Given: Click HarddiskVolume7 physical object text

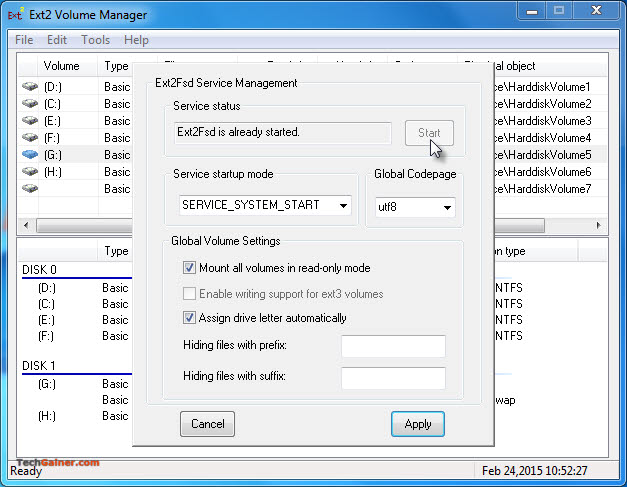Looking at the screenshot, I should pos(543,189).
